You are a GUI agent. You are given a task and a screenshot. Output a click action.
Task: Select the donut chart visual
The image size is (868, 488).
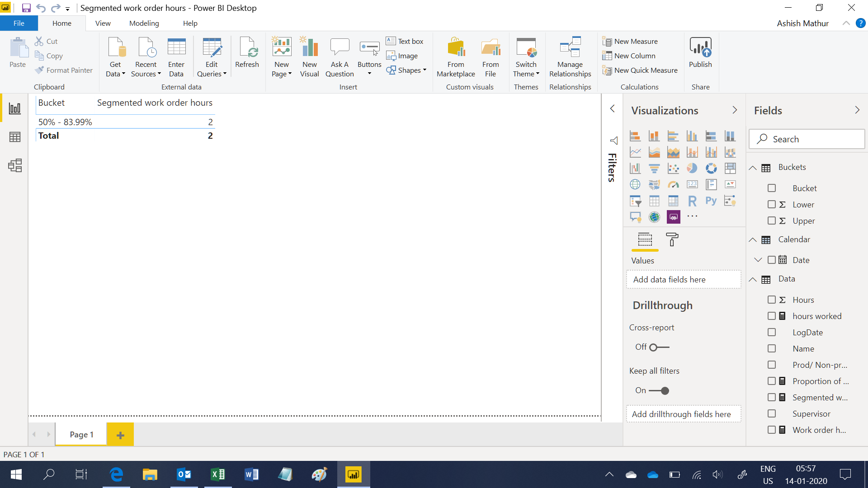[x=711, y=168]
